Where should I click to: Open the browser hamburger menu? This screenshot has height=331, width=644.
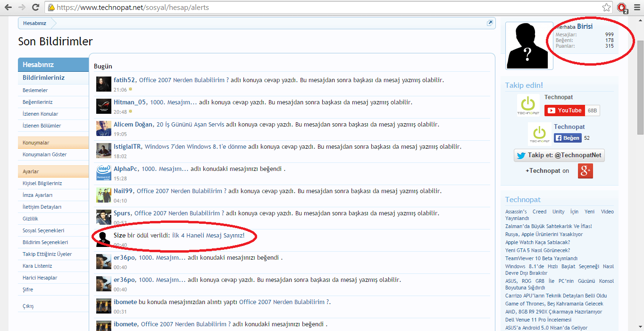click(x=637, y=8)
